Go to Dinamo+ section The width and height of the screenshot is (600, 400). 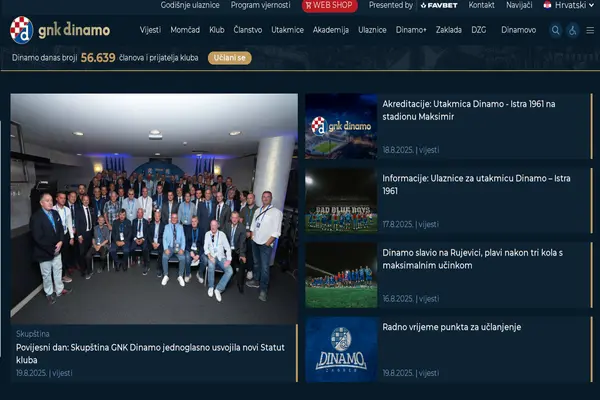pos(411,30)
